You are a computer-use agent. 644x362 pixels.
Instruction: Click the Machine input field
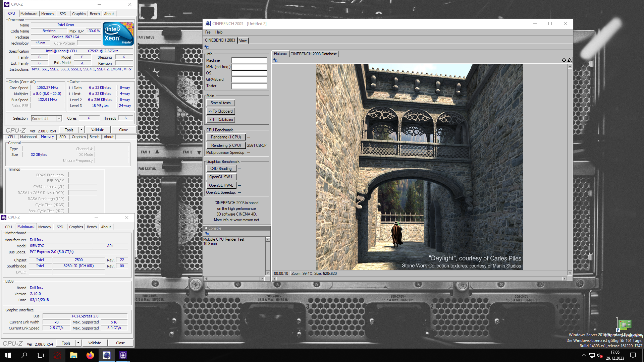tap(250, 60)
